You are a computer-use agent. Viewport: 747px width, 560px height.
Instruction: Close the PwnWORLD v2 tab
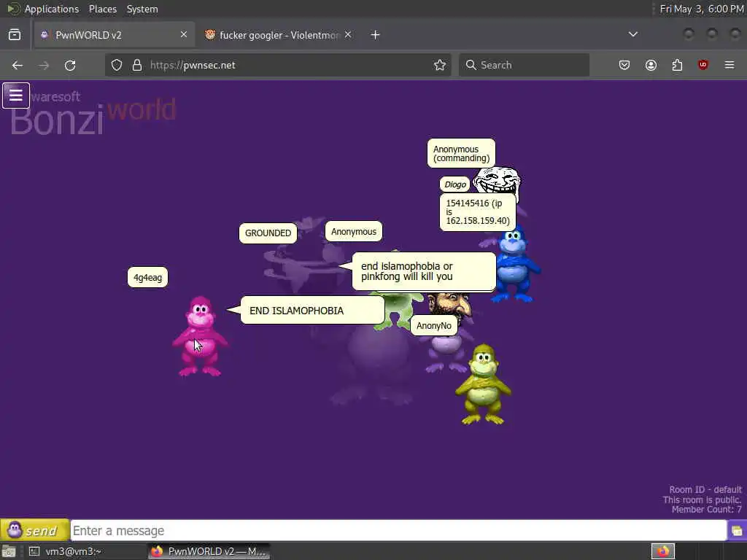(184, 34)
